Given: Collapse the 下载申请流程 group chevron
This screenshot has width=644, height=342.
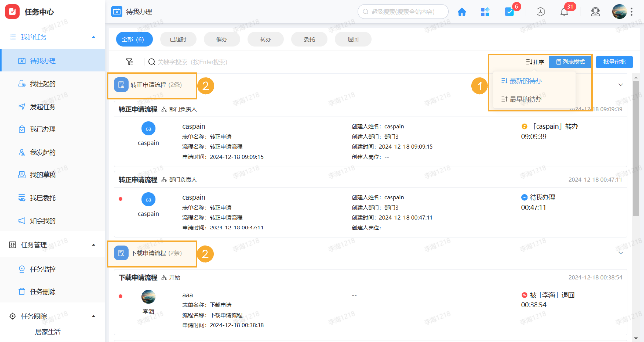Looking at the screenshot, I should coord(620,253).
